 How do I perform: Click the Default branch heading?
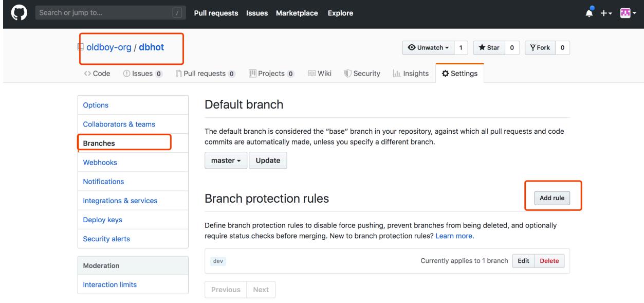pos(244,105)
